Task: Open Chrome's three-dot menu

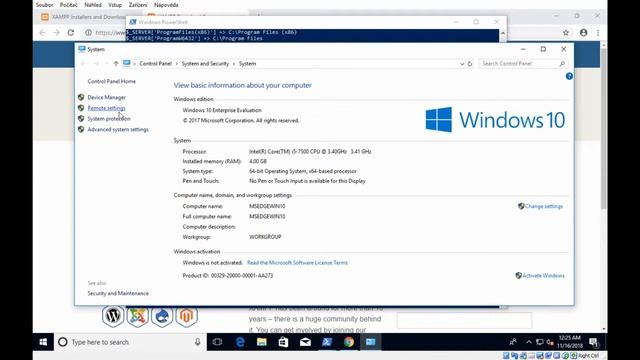Action: pyautogui.click(x=598, y=33)
